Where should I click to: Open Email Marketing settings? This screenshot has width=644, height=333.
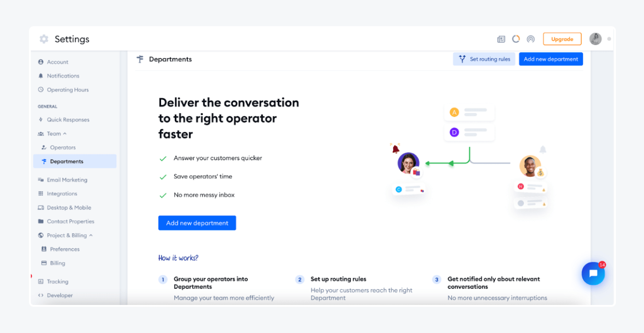(x=67, y=180)
